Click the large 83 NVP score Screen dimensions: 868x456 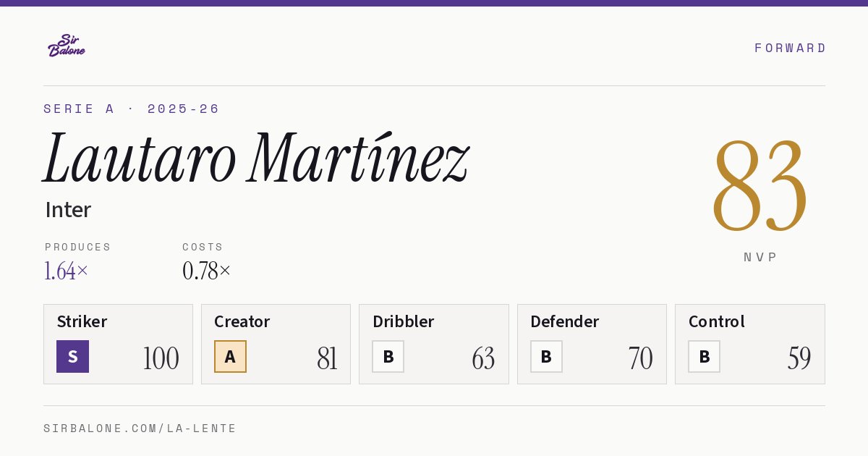coord(759,185)
